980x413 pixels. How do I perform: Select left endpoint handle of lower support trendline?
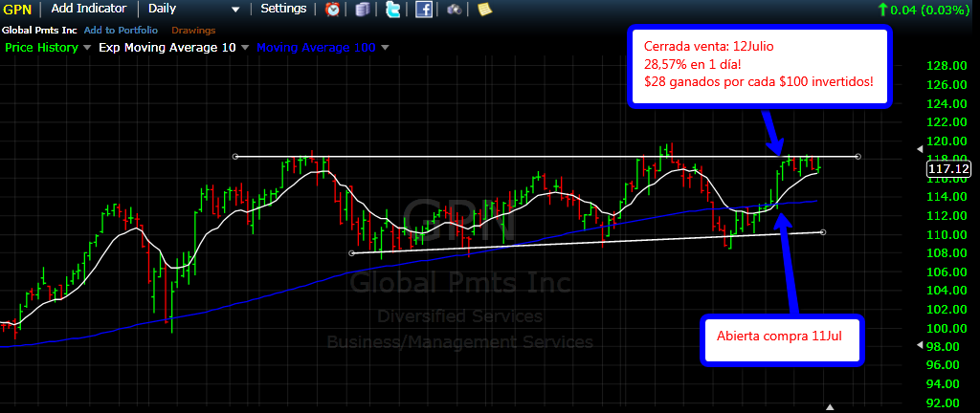352,253
